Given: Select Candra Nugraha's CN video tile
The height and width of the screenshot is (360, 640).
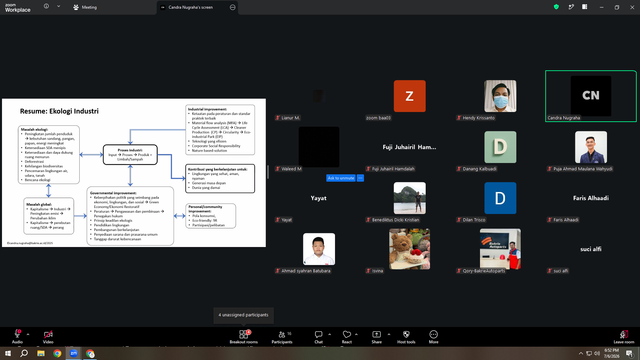Looking at the screenshot, I should [591, 96].
